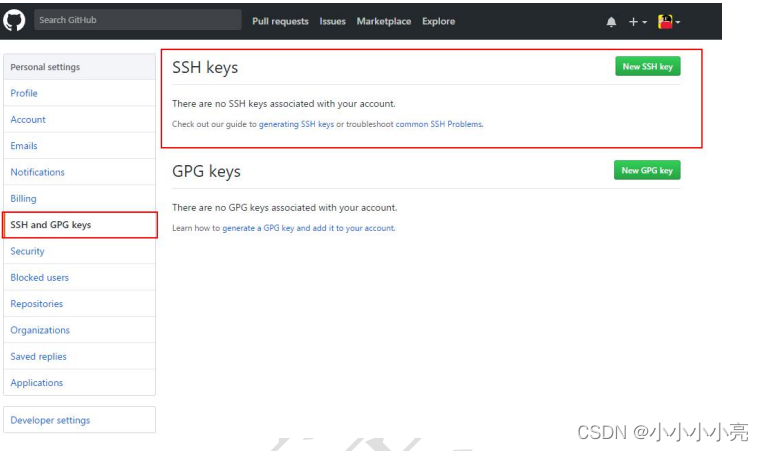Click the GPG keys heading
Screen dimensions: 763x451
pos(206,171)
